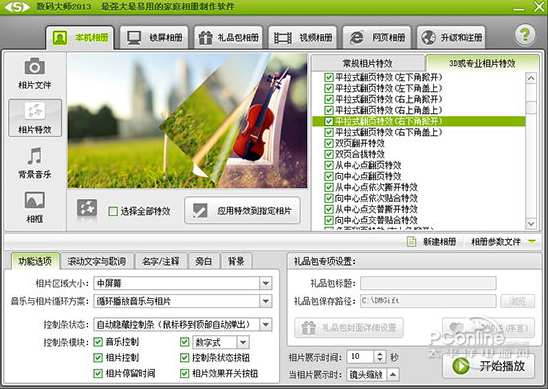548x389 pixels.
Task: Click the 新建相册 document icon
Action: coord(411,242)
